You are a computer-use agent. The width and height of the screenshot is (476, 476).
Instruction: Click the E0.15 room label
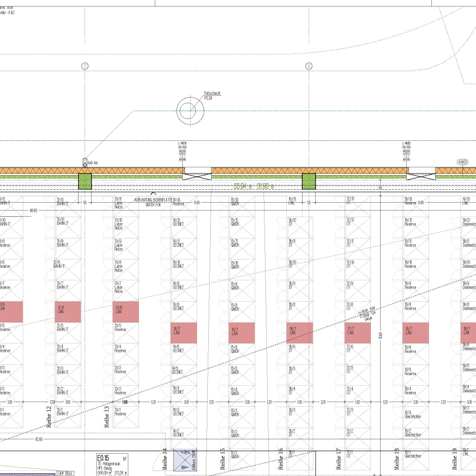105,458
